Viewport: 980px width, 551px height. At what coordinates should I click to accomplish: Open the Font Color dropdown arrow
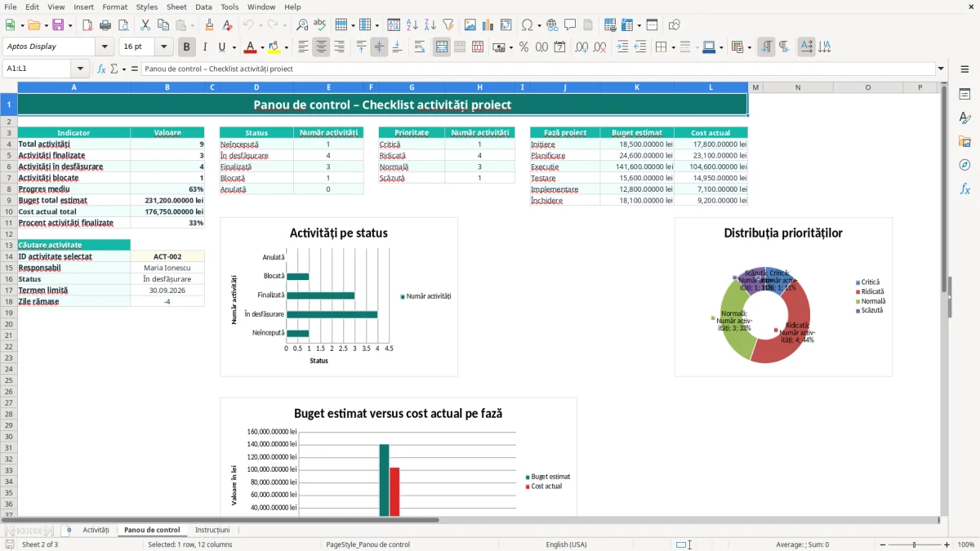262,47
